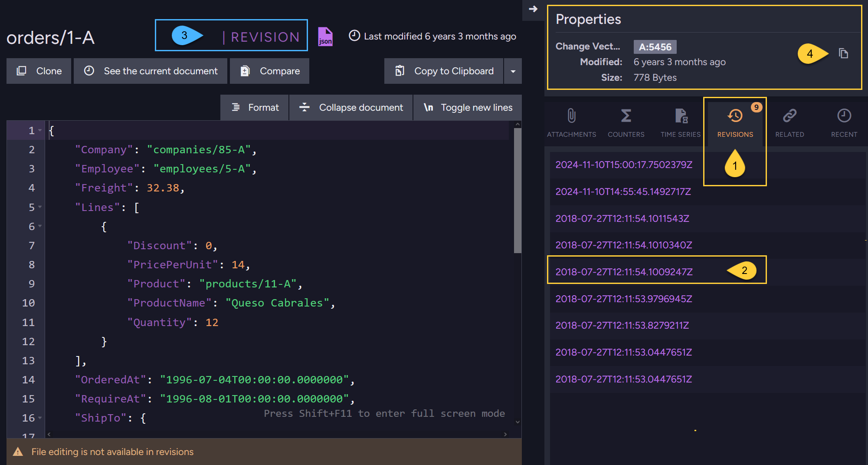Open revision 2018-07-27T12:11:54.1009247Z
Screen dimensions: 868x465
point(624,272)
